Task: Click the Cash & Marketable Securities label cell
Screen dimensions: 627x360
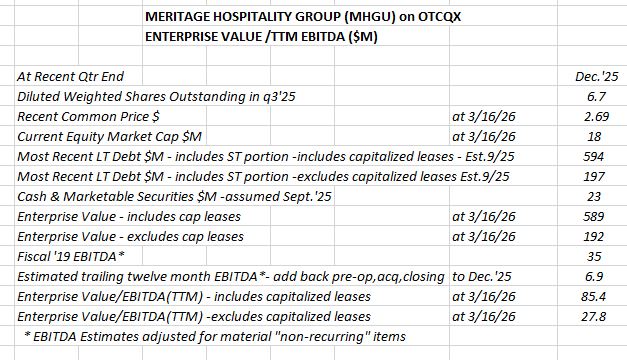Action: pyautogui.click(x=174, y=196)
